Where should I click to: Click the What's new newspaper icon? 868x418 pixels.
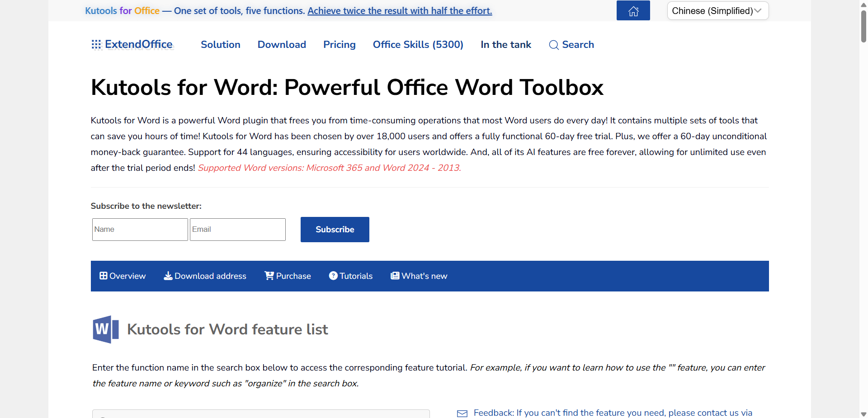tap(395, 276)
